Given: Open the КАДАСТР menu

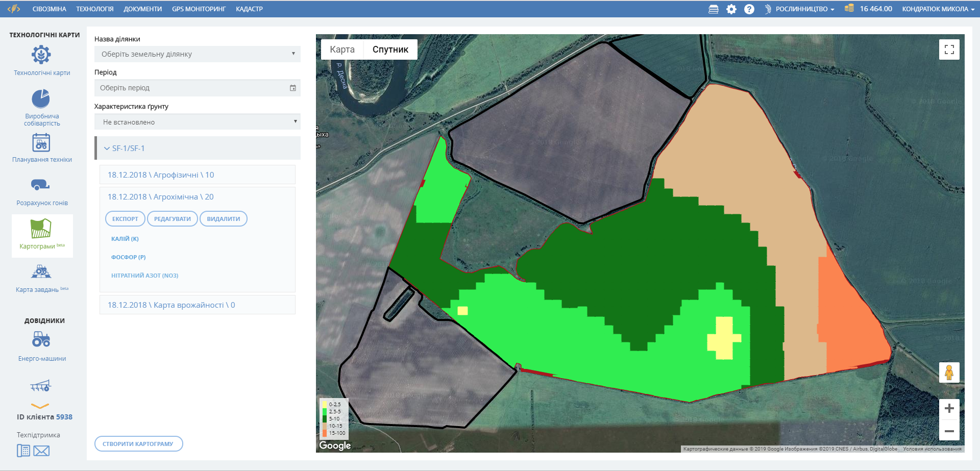Looking at the screenshot, I should pyautogui.click(x=249, y=9).
